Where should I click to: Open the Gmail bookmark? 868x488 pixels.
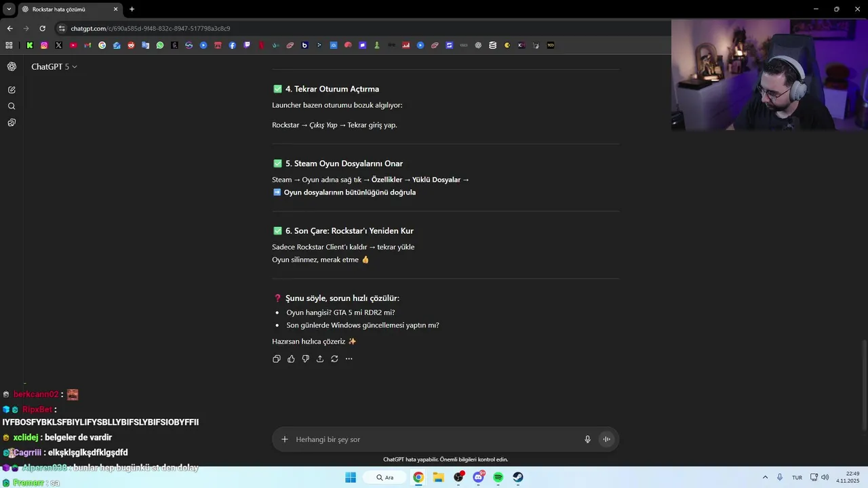pos(87,45)
